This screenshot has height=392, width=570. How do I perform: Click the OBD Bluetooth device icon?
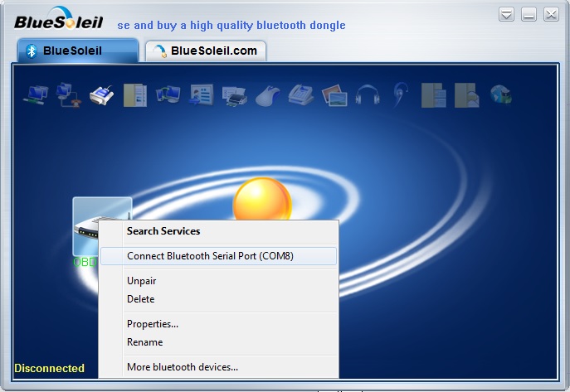85,226
